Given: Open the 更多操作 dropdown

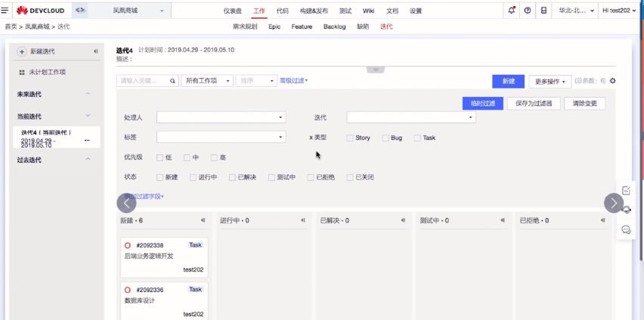Looking at the screenshot, I should tap(550, 82).
